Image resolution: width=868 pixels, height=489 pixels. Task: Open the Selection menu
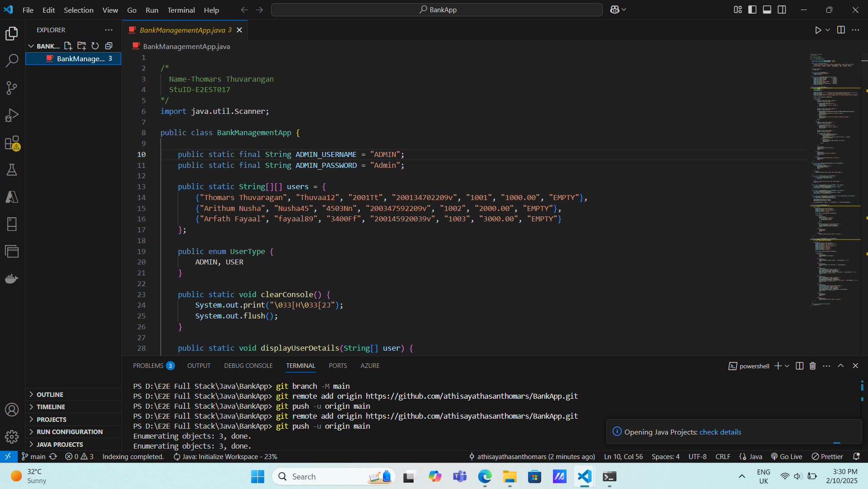pyautogui.click(x=78, y=10)
